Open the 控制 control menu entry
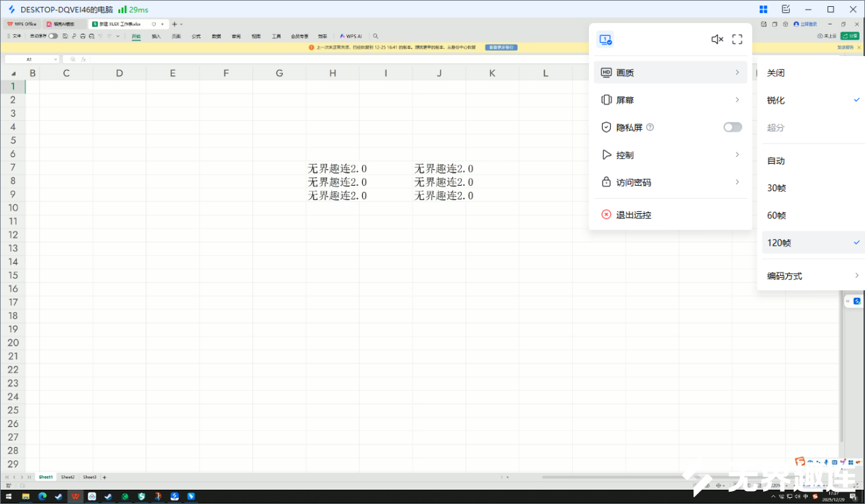865x504 pixels. pos(670,155)
